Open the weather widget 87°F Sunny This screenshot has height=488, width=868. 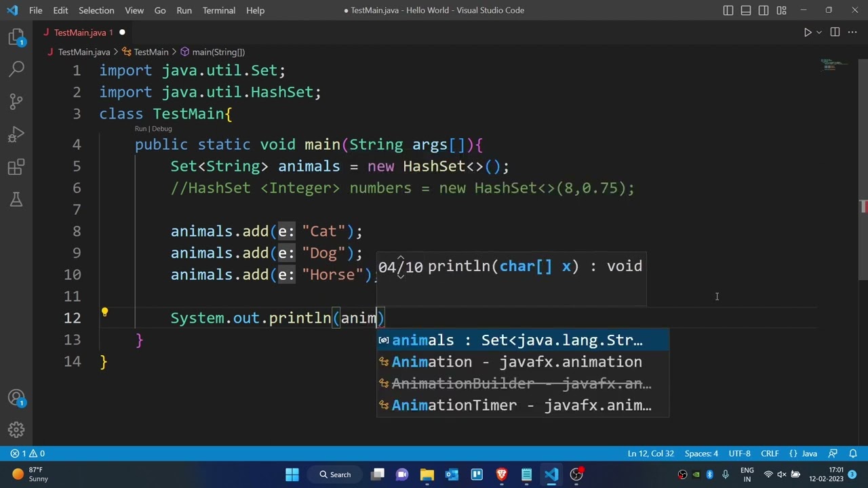click(31, 474)
